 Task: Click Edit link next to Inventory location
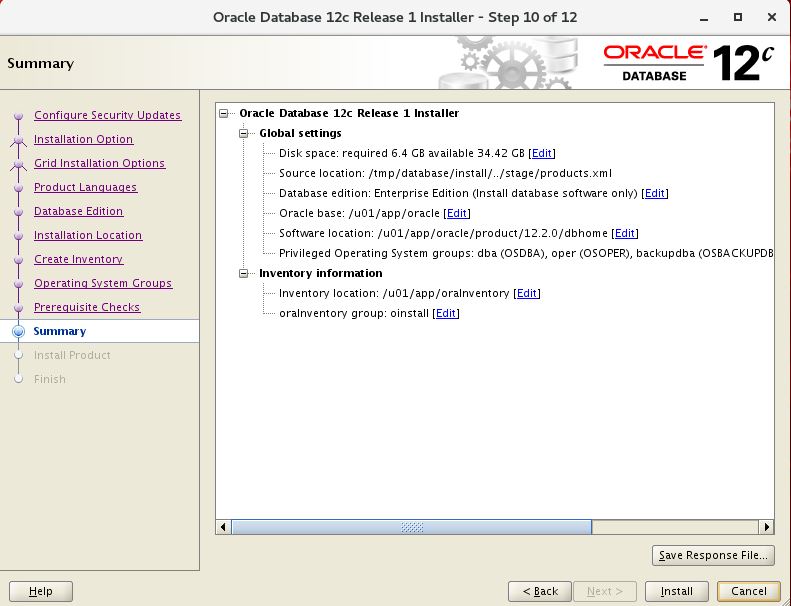(x=527, y=293)
